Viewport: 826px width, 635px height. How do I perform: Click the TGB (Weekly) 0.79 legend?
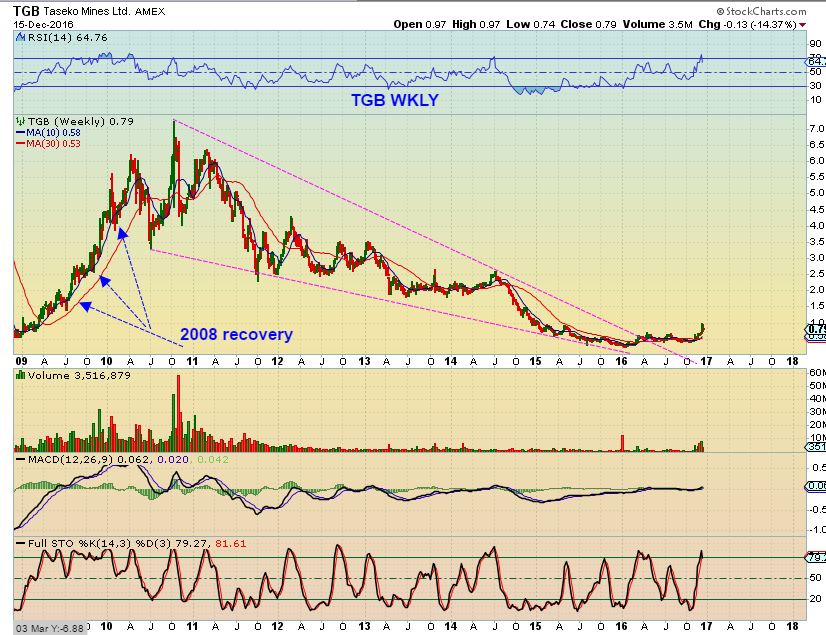click(x=81, y=121)
